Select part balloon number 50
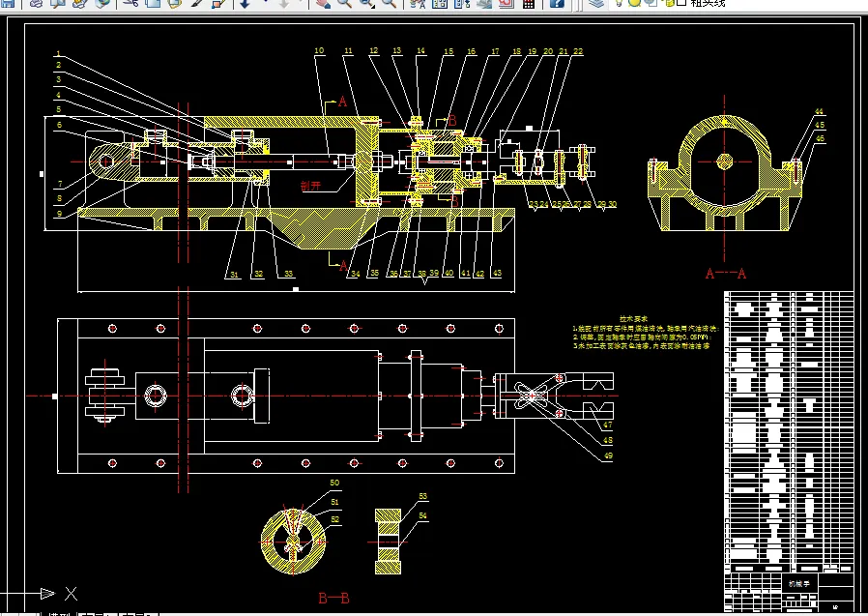 click(334, 483)
